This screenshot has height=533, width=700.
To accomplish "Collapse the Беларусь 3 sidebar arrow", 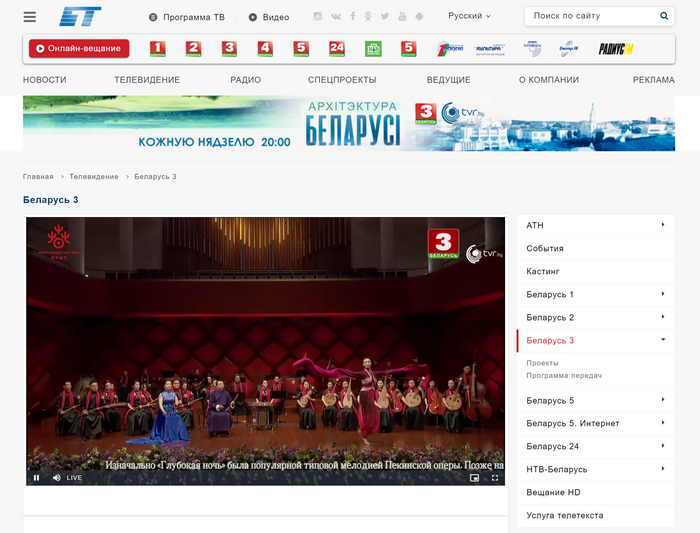I will [x=663, y=340].
